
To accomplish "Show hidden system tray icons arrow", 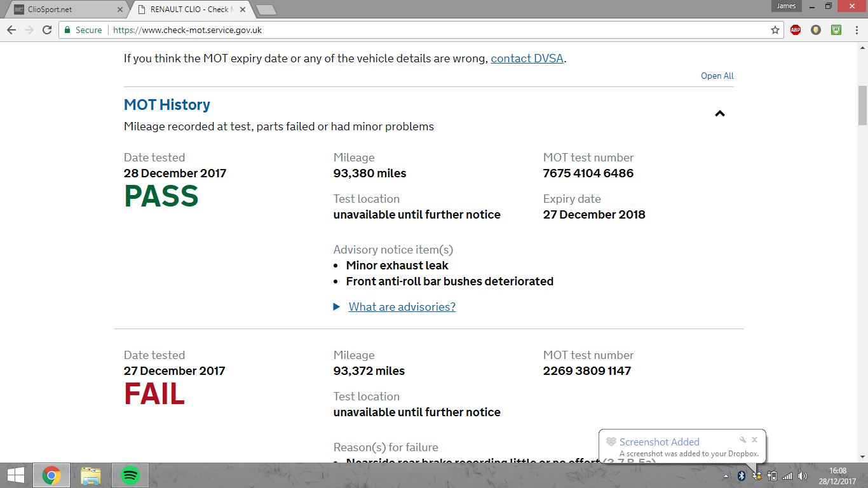I will pos(726,476).
